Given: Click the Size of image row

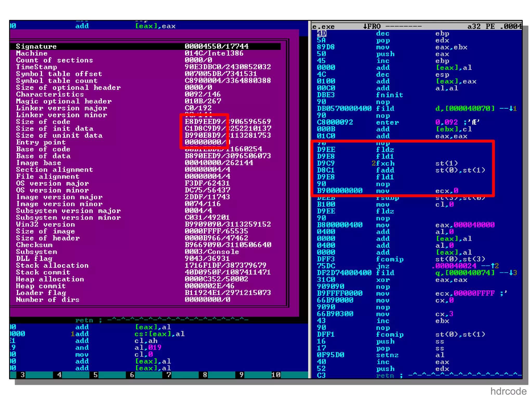Looking at the screenshot, I should click(x=145, y=231).
